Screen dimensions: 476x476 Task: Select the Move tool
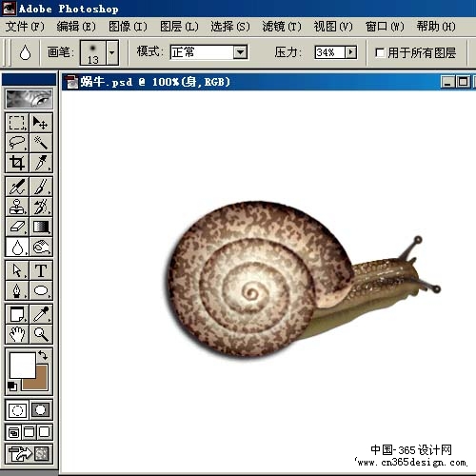[41, 123]
